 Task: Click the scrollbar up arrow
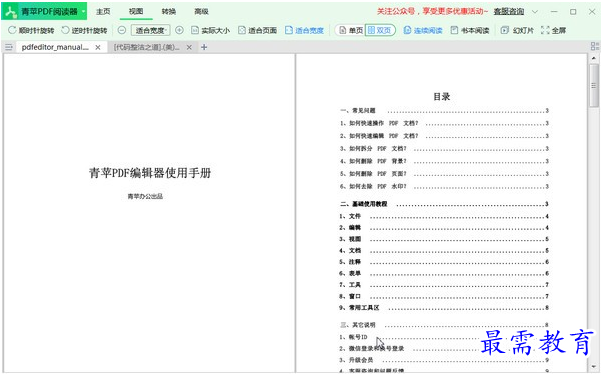tap(594, 58)
